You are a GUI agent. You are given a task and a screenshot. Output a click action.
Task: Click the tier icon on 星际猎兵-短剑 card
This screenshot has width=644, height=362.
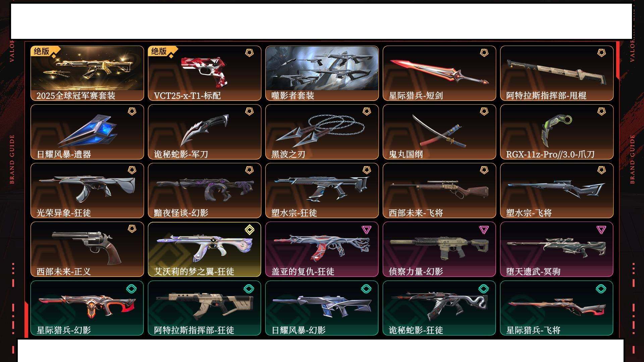pyautogui.click(x=484, y=53)
